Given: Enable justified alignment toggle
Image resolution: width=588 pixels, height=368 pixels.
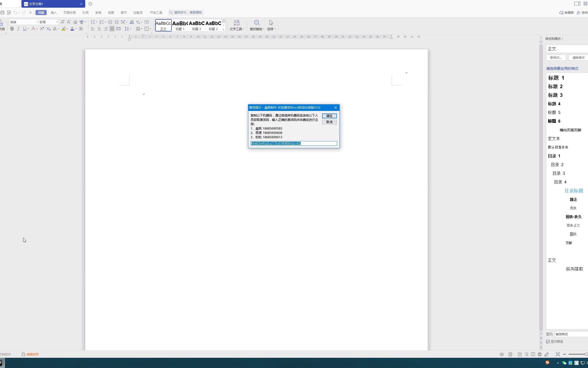Looking at the screenshot, I should (x=112, y=29).
